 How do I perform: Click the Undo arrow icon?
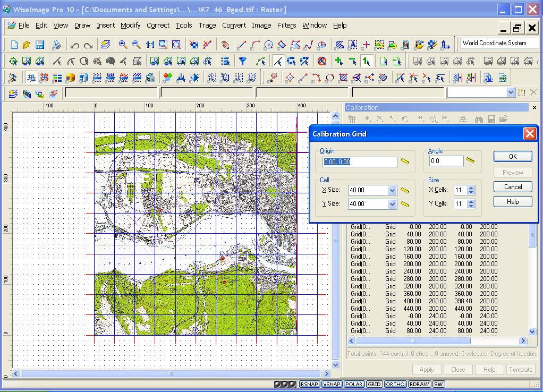click(x=75, y=45)
